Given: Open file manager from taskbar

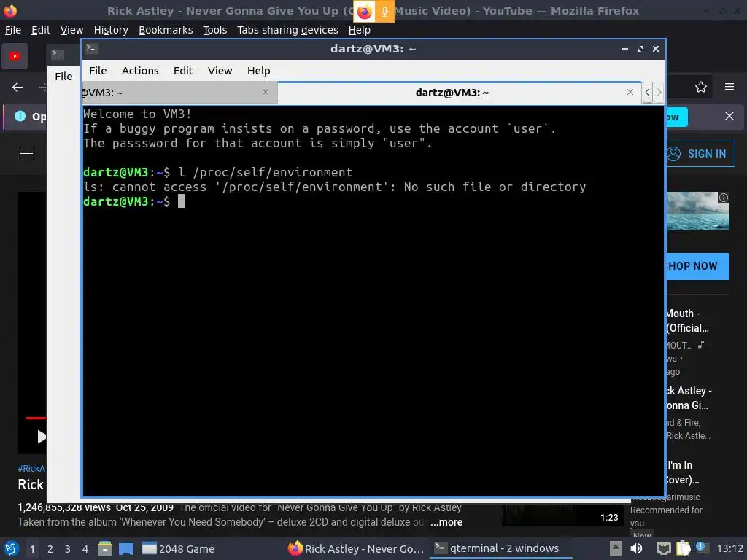Looking at the screenshot, I should [105, 548].
